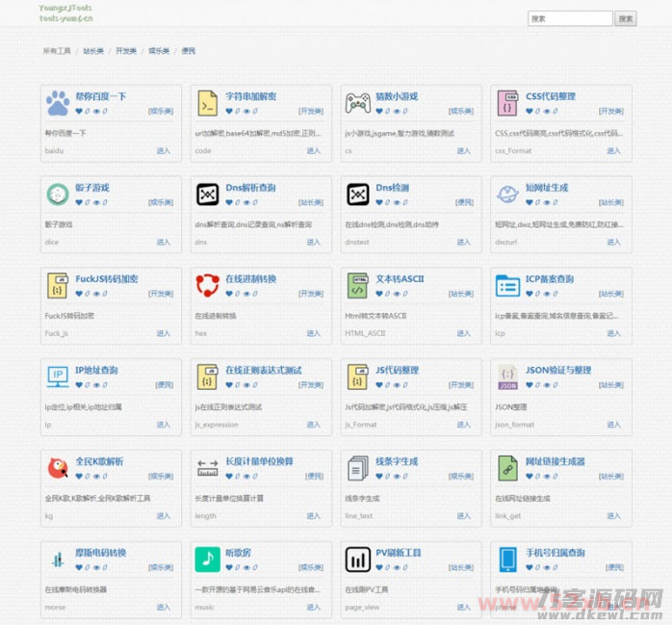The width and height of the screenshot is (672, 625).
Task: Open the red circular icon for 在线进制转换
Action: tap(208, 286)
